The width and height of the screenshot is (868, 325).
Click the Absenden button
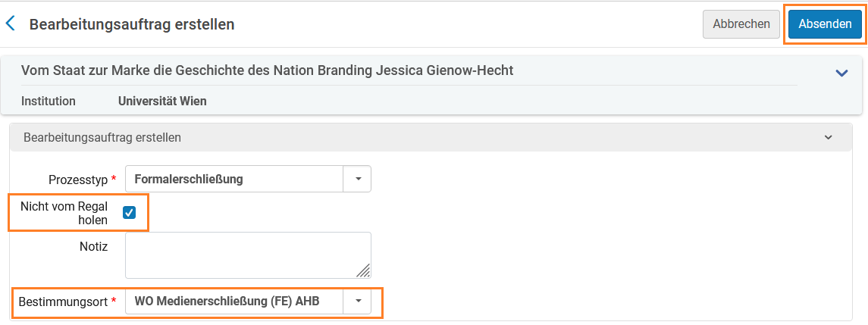click(825, 24)
